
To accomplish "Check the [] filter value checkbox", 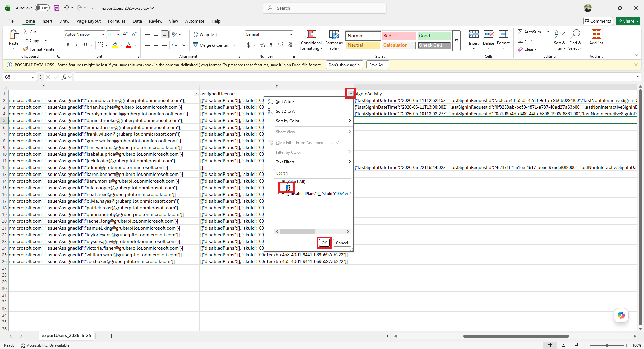I will 283,188.
